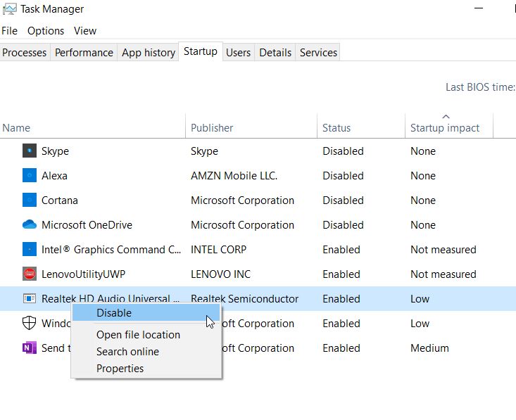Click Enabled status in the OneNote Send row
This screenshot has height=420, width=516.
(341, 348)
